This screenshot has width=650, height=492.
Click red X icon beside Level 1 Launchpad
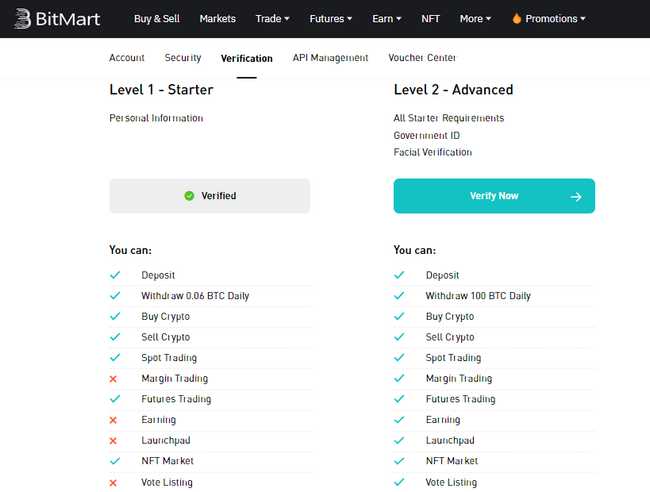tap(114, 441)
